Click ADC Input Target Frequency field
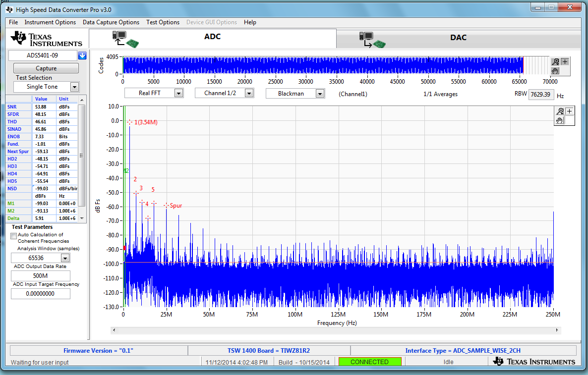The height and width of the screenshot is (375, 588). click(x=41, y=294)
